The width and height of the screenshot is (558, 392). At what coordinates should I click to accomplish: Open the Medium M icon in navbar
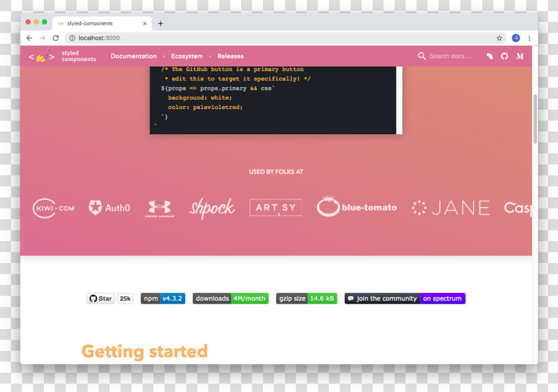pos(520,56)
